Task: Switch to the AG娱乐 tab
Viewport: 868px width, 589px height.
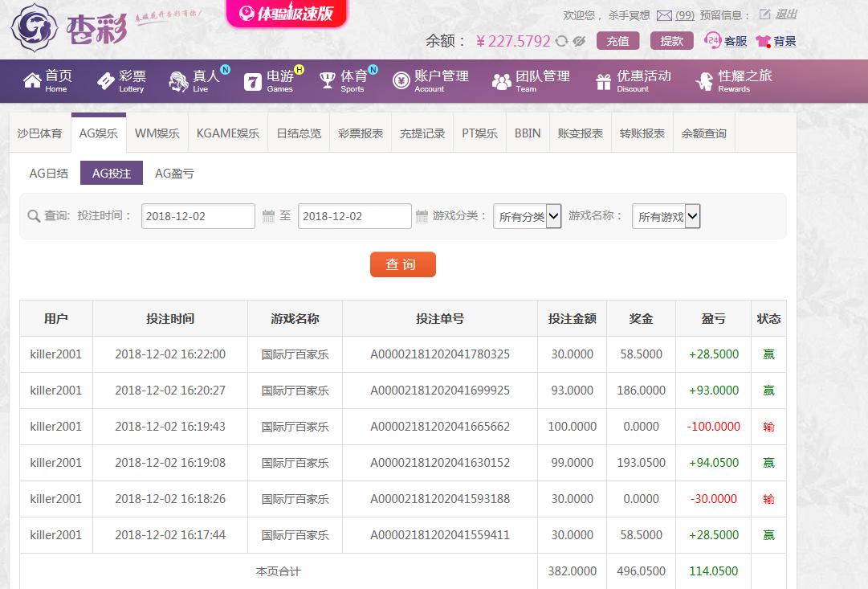Action: coord(99,133)
